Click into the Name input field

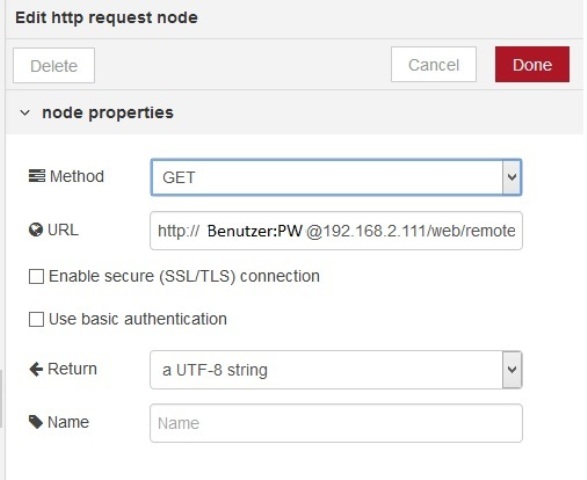coord(336,423)
